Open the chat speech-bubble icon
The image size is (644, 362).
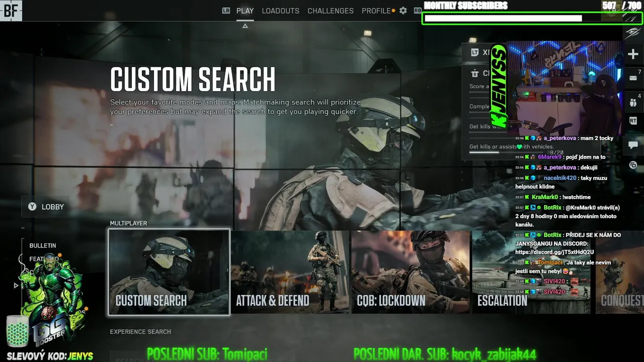point(633,145)
